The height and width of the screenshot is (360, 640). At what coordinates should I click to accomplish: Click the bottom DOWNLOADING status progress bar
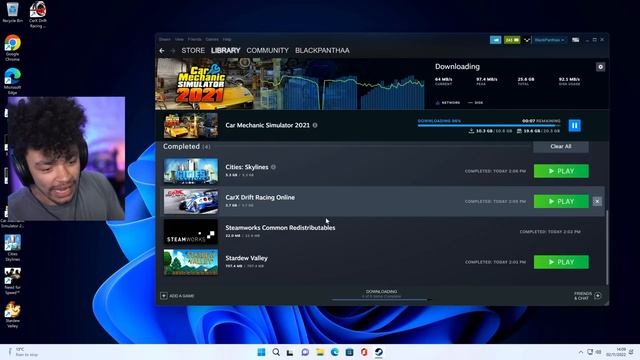pyautogui.click(x=381, y=300)
